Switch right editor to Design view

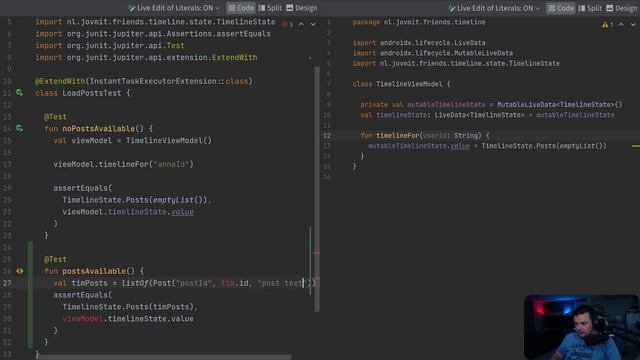click(x=621, y=8)
